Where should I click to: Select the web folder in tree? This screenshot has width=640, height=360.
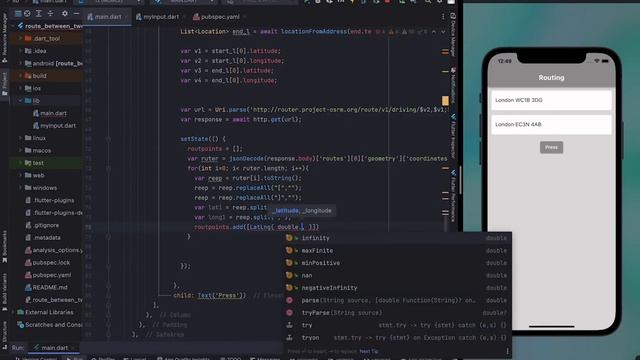[34, 176]
